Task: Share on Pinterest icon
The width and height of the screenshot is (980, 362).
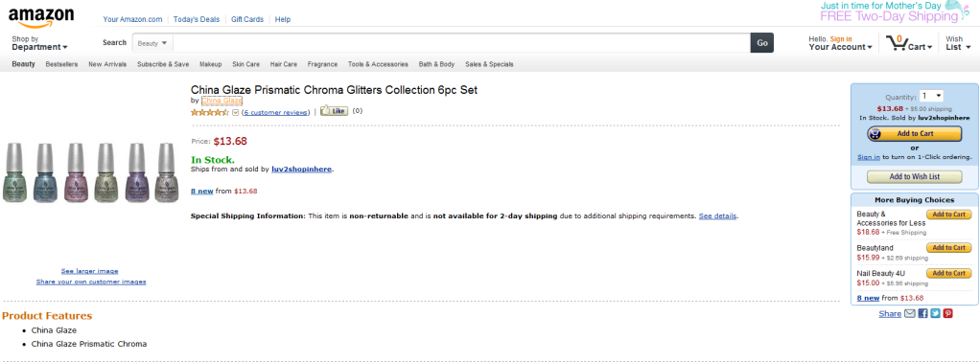Action: point(948,313)
